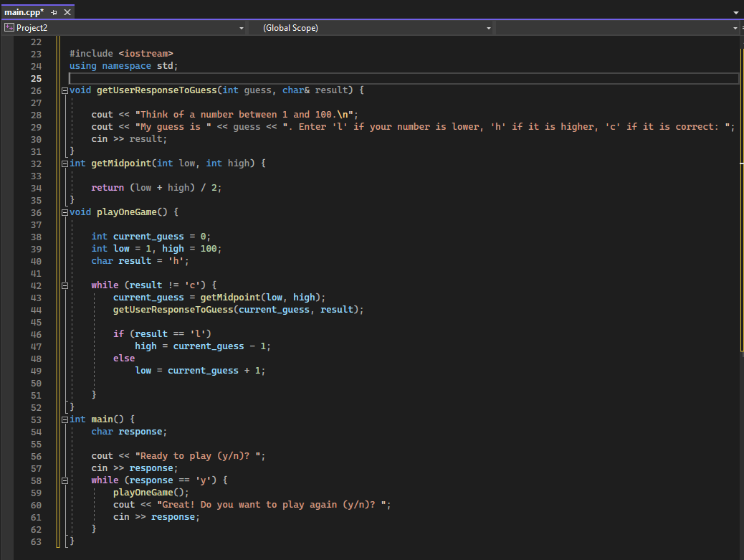Screen dimensions: 744x560
Task: Click the 'playOneGame();' call in main
Action: (151, 493)
